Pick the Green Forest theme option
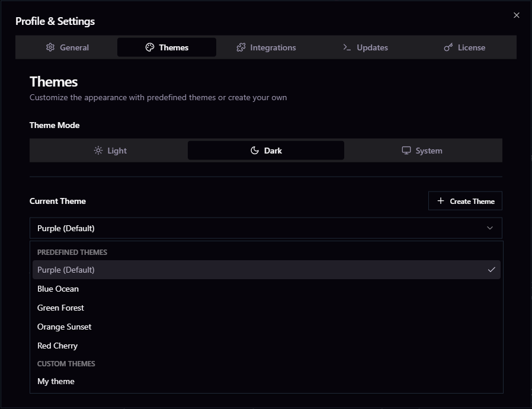This screenshot has height=409, width=532. (x=60, y=308)
